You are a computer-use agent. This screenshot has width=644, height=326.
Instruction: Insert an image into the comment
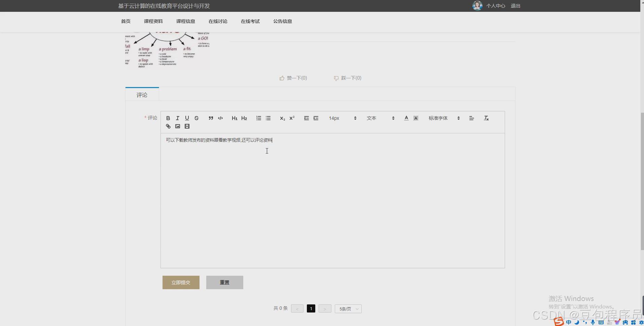pyautogui.click(x=177, y=126)
